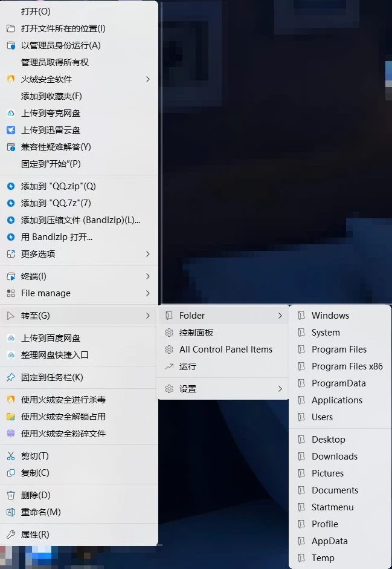Select 固定到"开始"(P) menu entry
Screen dimensions: 392x569
pyautogui.click(x=79, y=164)
